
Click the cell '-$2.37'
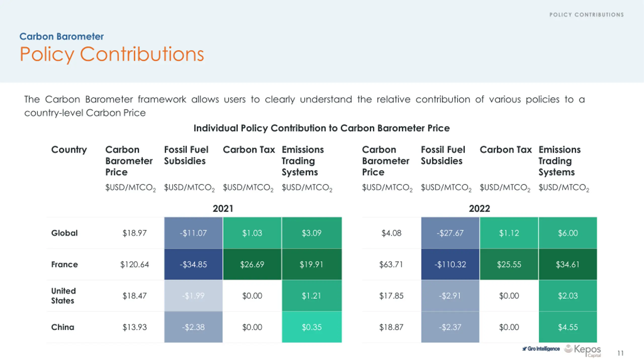pyautogui.click(x=450, y=327)
